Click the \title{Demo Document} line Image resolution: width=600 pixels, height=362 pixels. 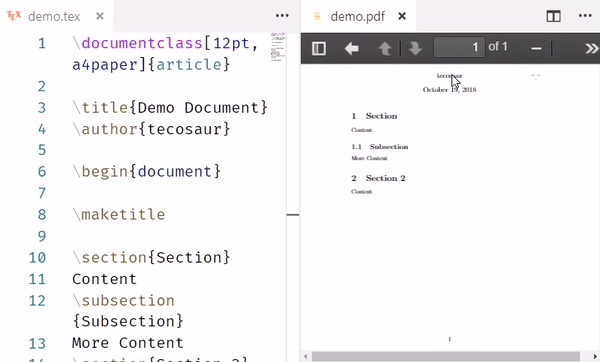[170, 108]
